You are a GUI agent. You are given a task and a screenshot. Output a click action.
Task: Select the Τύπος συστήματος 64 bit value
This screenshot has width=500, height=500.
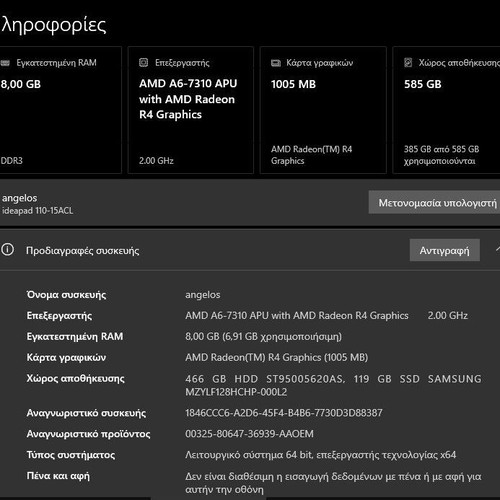pos(320,455)
